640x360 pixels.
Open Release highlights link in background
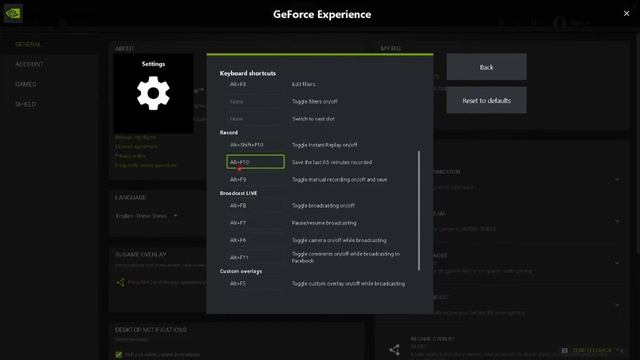[x=136, y=137]
